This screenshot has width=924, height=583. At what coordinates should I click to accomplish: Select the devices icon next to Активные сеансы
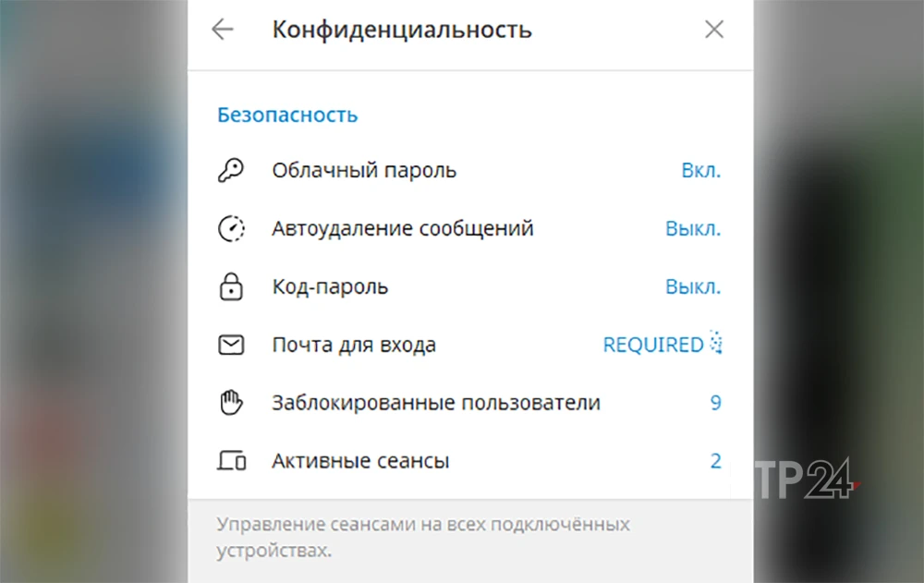pyautogui.click(x=233, y=460)
